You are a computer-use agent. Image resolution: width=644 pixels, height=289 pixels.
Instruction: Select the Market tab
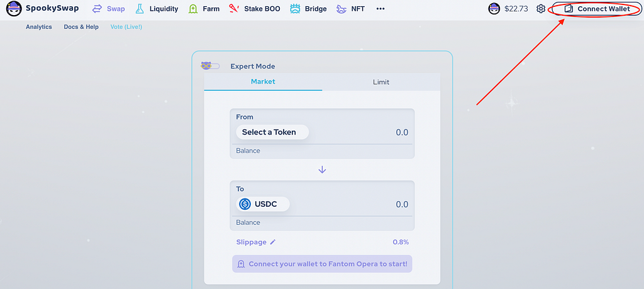tap(264, 82)
